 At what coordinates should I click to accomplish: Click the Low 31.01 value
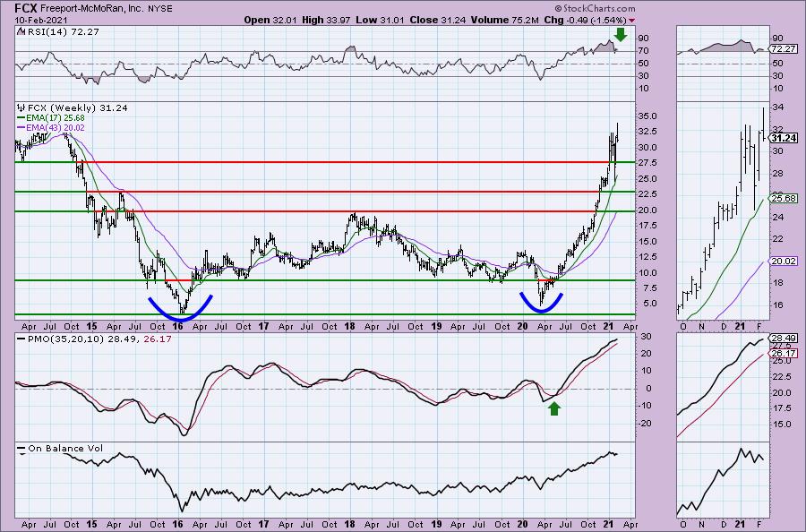(380, 20)
